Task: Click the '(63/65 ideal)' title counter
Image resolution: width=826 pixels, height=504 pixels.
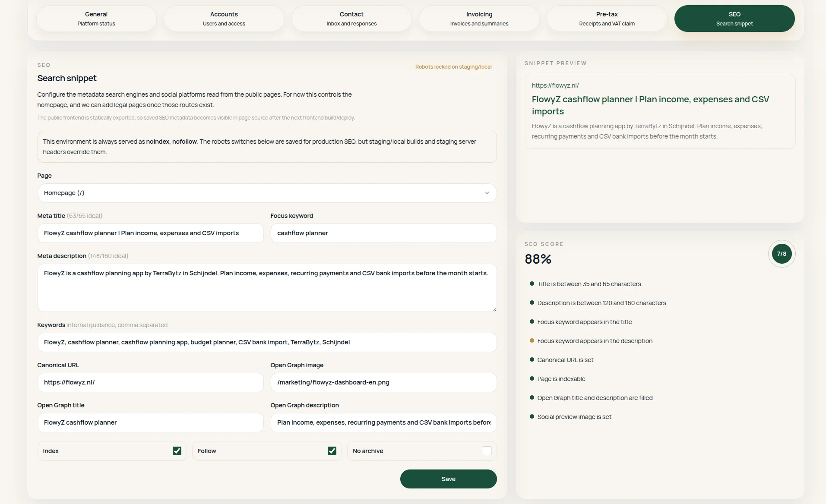Action: (85, 216)
